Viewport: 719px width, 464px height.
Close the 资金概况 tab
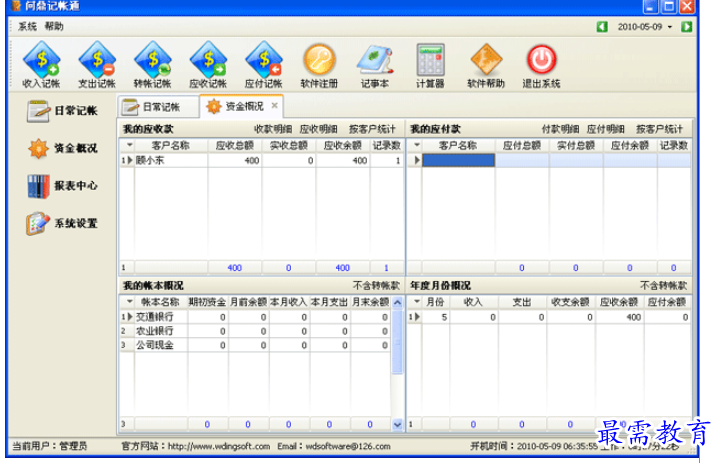coord(274,105)
